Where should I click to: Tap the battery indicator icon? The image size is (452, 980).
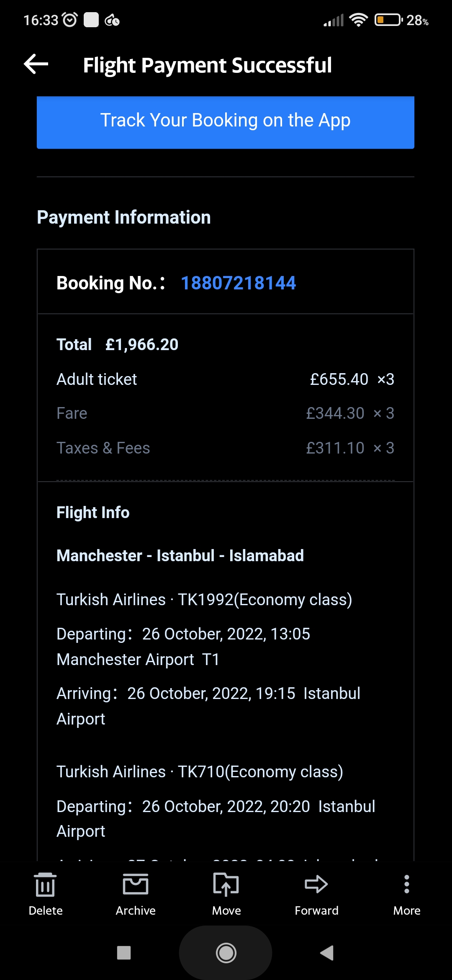388,20
